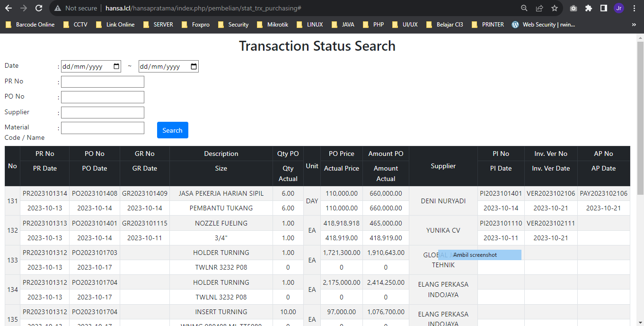The width and height of the screenshot is (644, 326).
Task: Open Web Security bookmark link
Action: (x=543, y=25)
